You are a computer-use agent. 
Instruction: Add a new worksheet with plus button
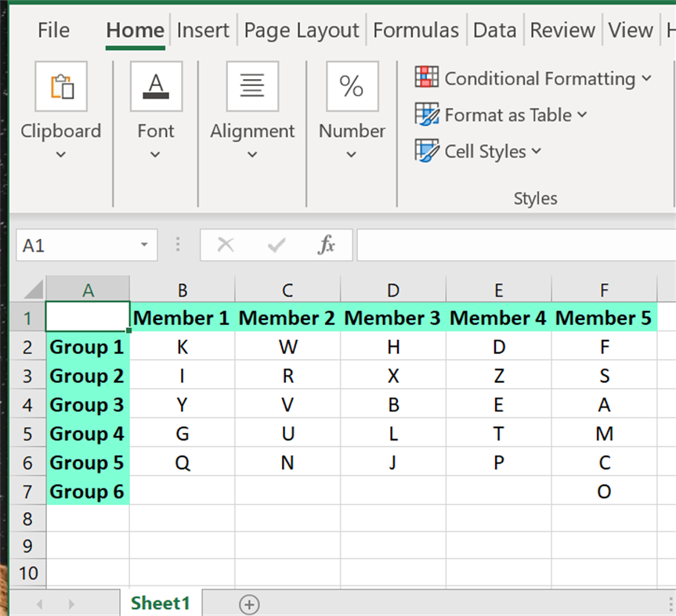click(249, 603)
